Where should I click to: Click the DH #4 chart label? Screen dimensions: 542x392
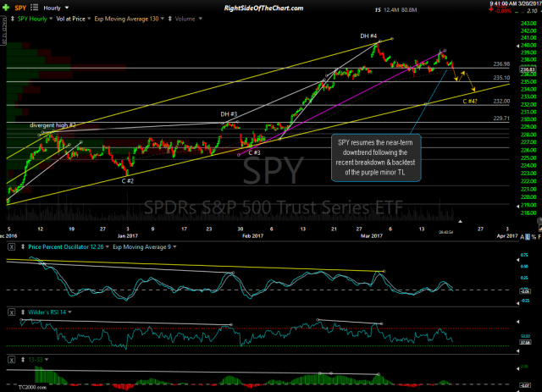tap(368, 36)
